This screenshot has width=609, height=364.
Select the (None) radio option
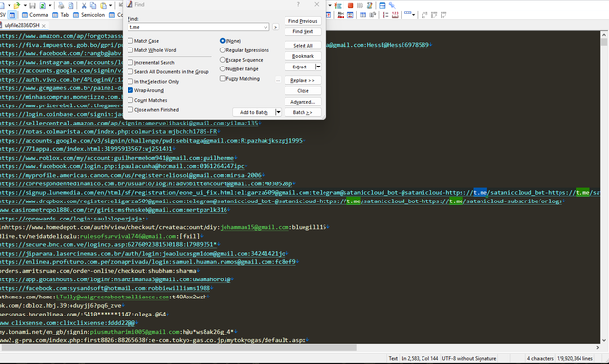[x=222, y=40]
